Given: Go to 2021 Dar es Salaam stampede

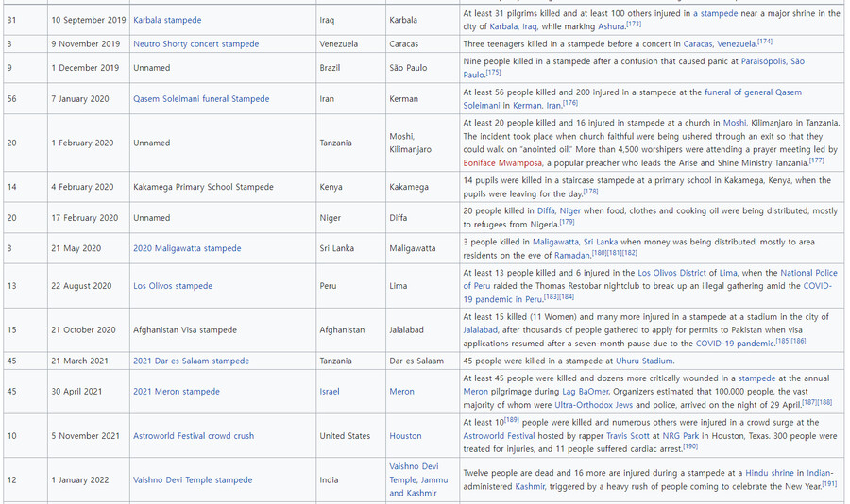Looking at the screenshot, I should click(x=191, y=361).
